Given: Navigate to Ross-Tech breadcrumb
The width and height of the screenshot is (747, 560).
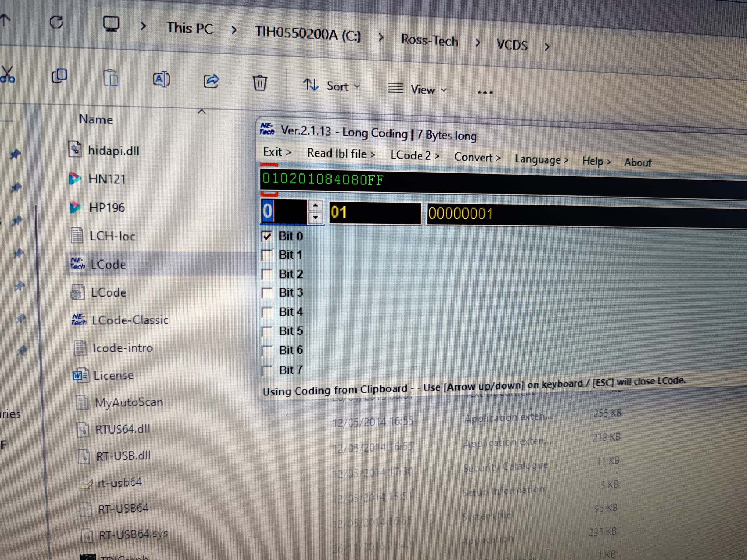Looking at the screenshot, I should coord(429,40).
